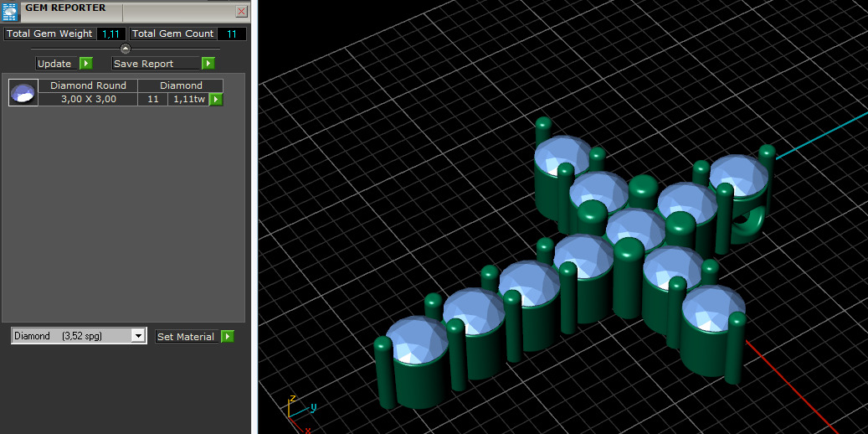This screenshot has height=434, width=868.
Task: Collapse the gem totals section arrow
Action: coord(126,49)
